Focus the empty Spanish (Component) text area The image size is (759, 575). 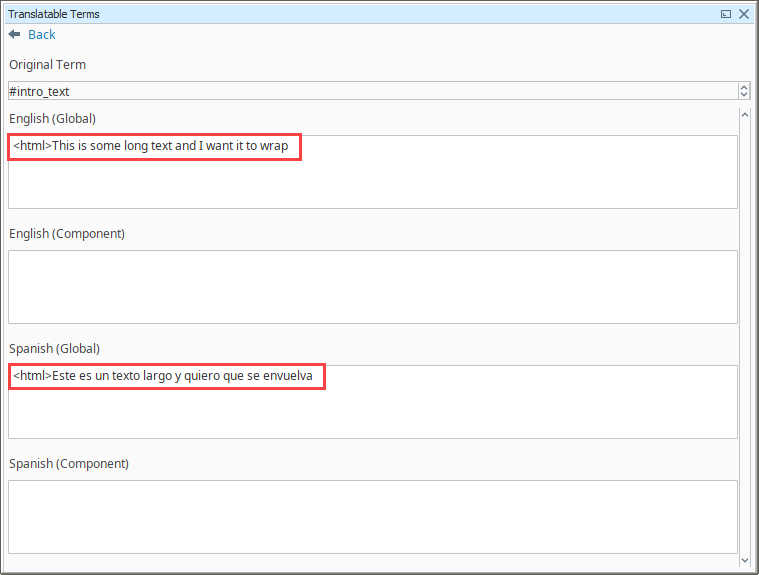click(372, 516)
